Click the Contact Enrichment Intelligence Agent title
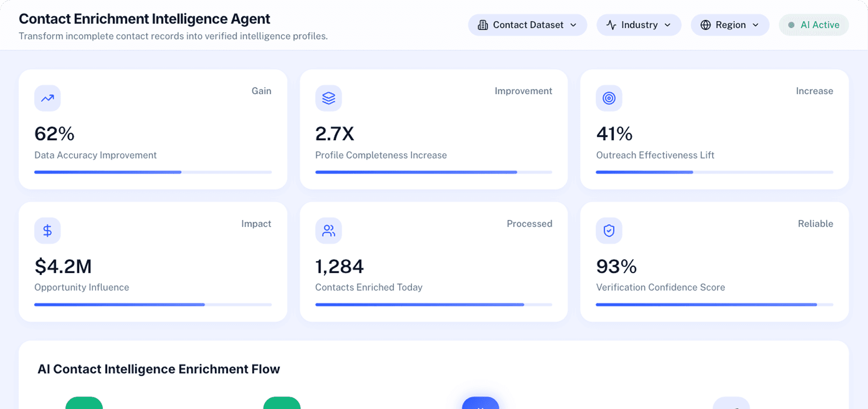This screenshot has height=409, width=868. pos(144,19)
